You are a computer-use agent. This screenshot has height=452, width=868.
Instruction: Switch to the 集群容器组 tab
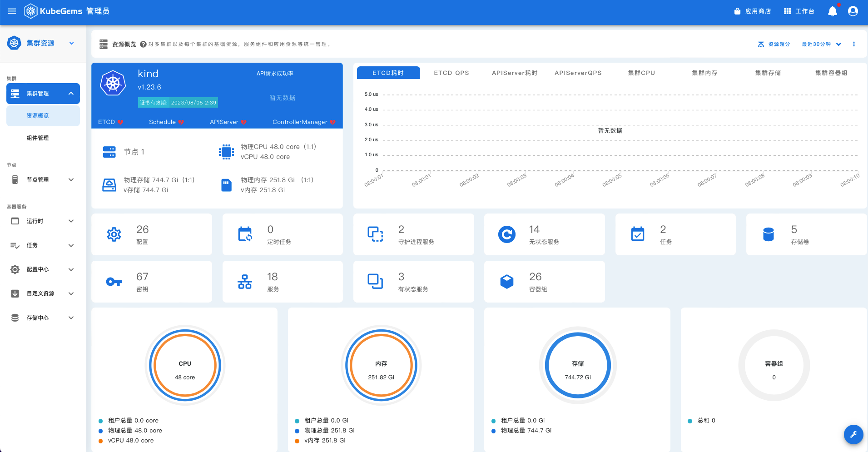tap(831, 73)
